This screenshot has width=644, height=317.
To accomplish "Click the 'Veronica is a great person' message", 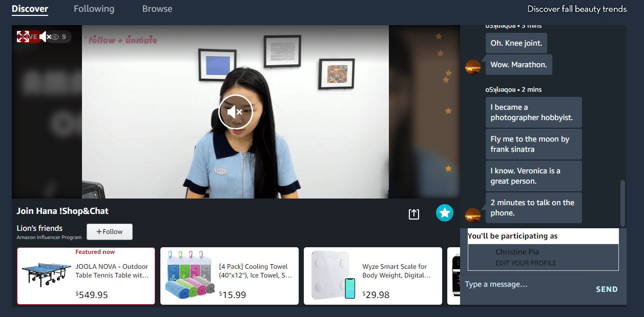I will click(533, 176).
